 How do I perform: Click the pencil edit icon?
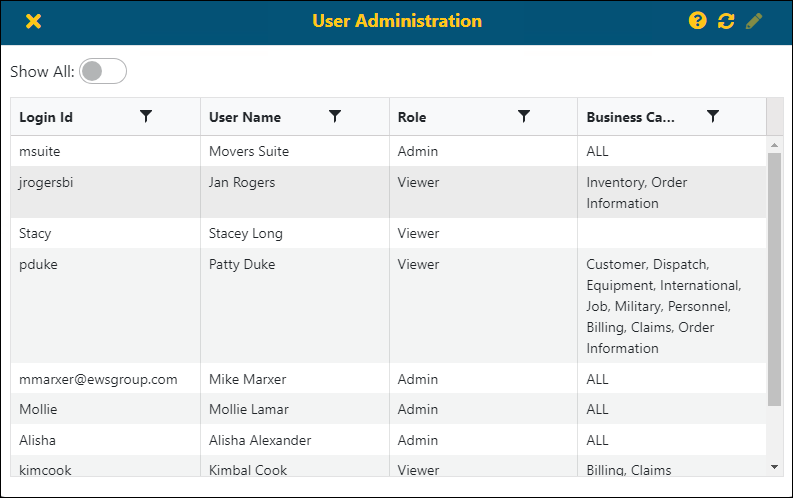tap(754, 21)
